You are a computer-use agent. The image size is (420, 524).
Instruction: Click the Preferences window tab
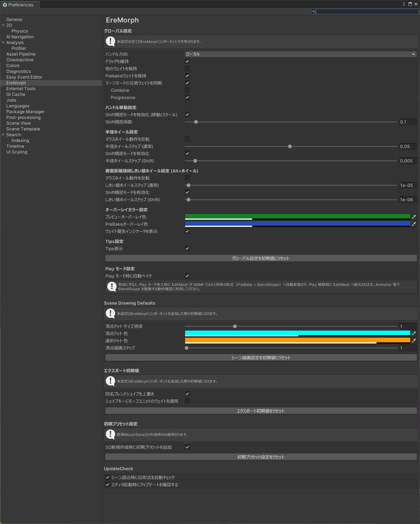pos(20,5)
